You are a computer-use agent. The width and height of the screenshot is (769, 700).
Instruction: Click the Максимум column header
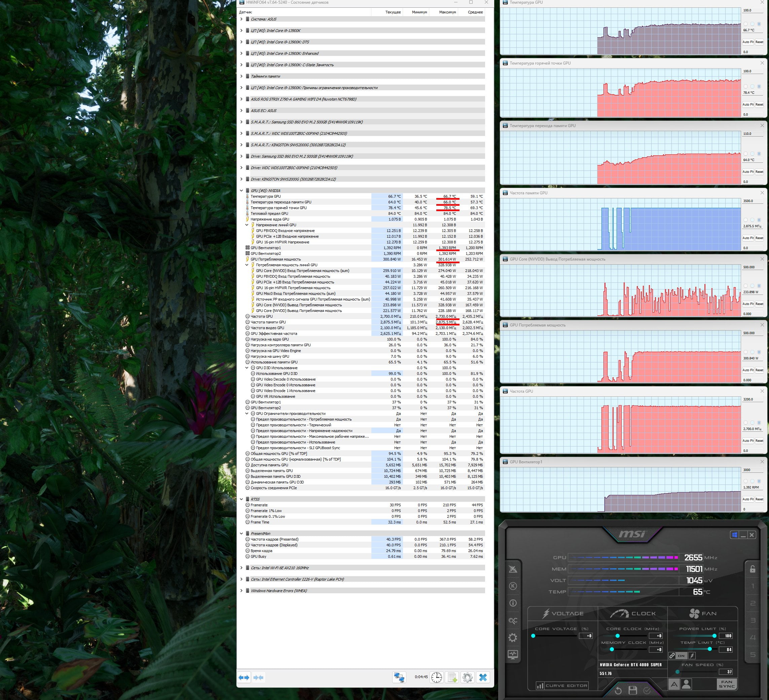447,12
